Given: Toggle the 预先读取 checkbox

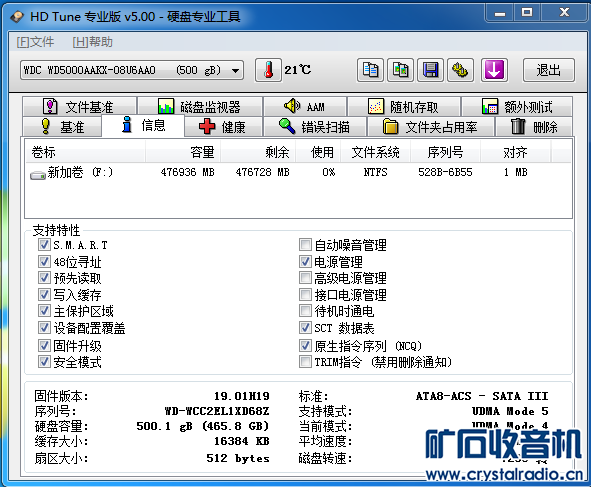Looking at the screenshot, I should click(44, 278).
